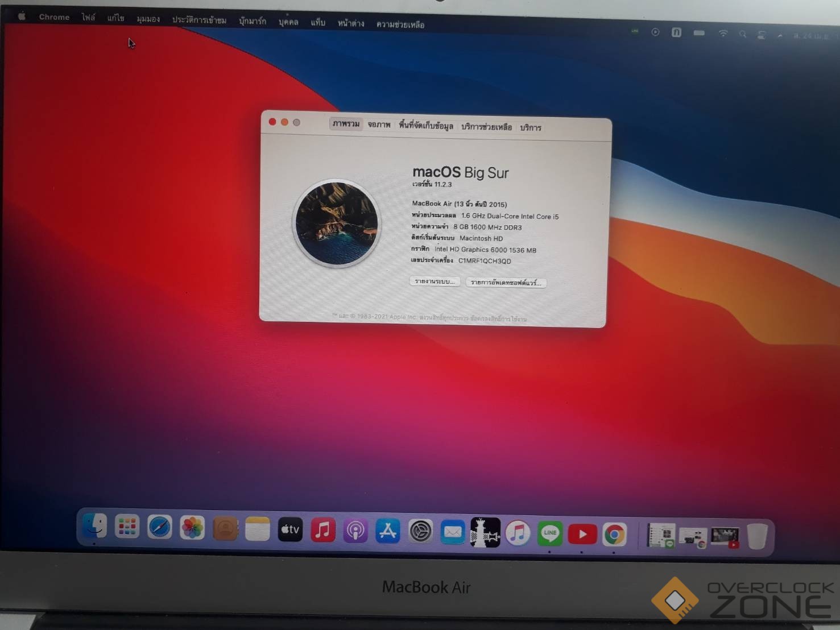840x630 pixels.
Task: Click the version 11.2.3 text
Action: click(432, 184)
